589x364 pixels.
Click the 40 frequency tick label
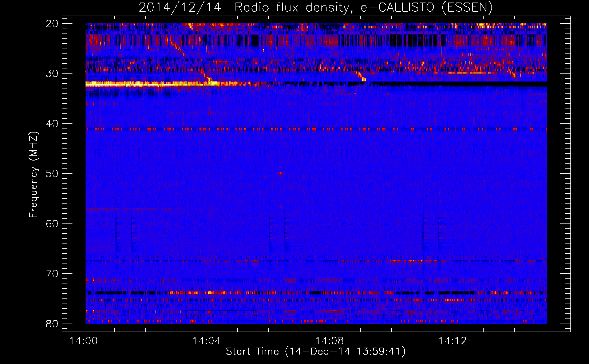tap(52, 124)
